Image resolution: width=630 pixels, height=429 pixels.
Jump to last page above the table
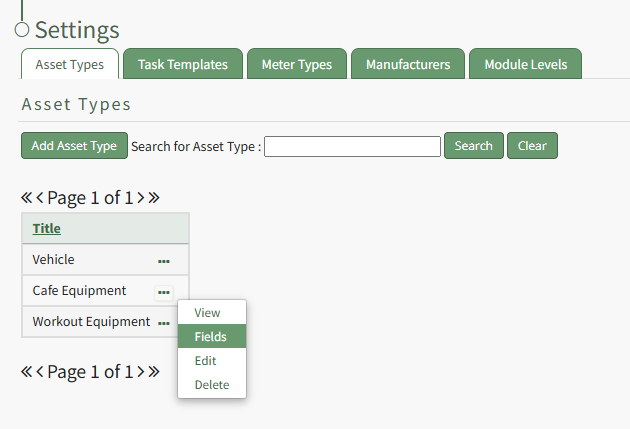click(x=154, y=197)
